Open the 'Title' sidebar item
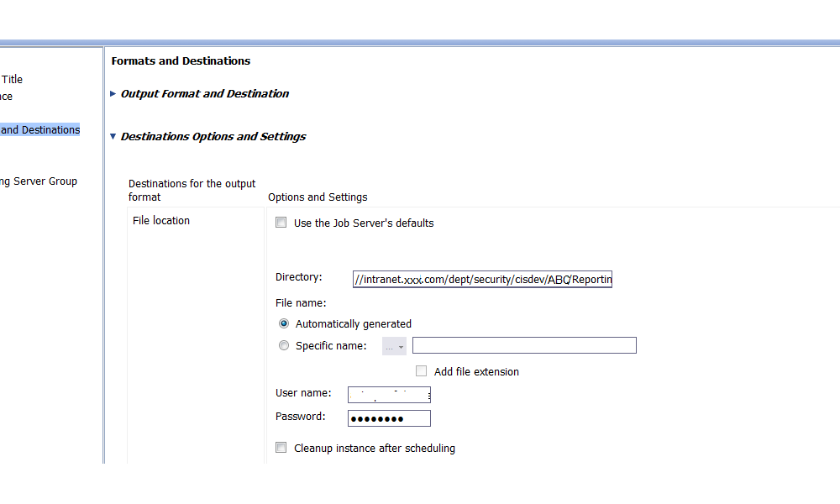Screen dimensions: 840x504 point(11,79)
